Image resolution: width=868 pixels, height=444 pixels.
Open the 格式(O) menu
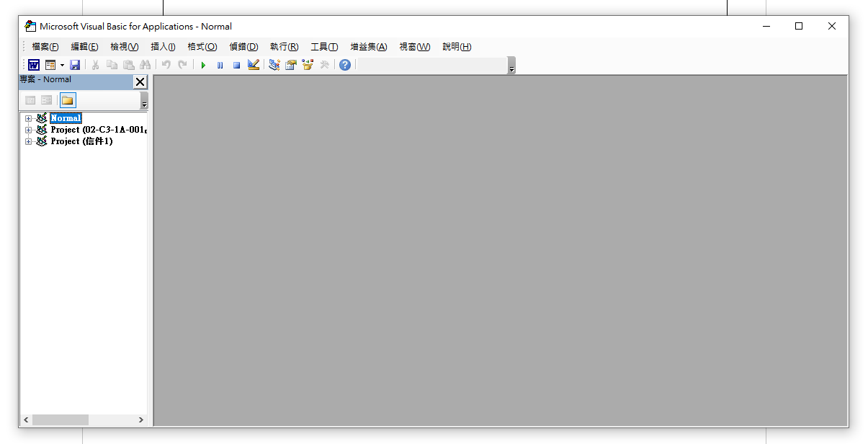(202, 47)
